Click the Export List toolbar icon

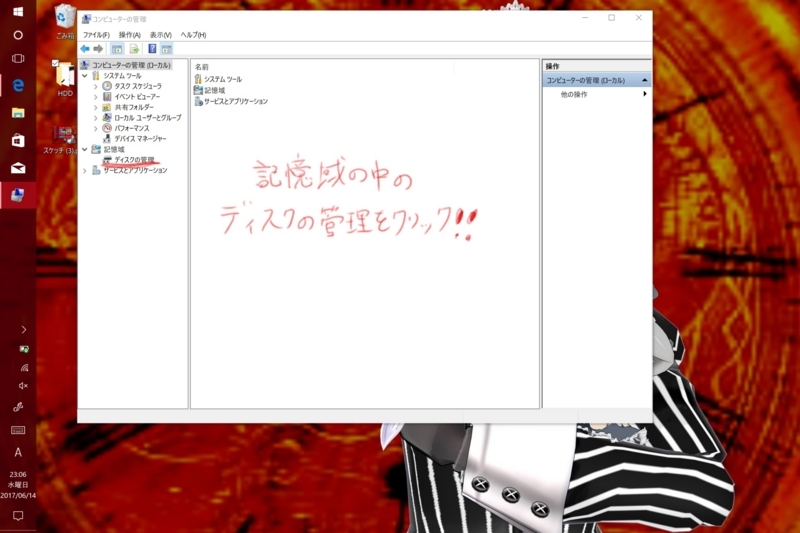[x=134, y=49]
